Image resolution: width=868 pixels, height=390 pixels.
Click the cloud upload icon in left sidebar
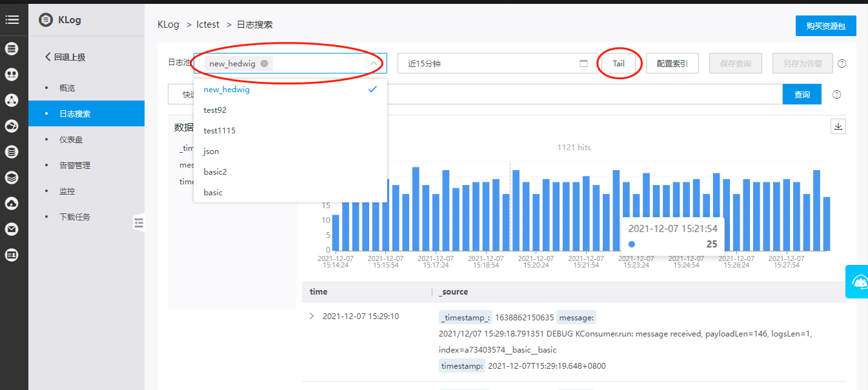click(x=12, y=203)
